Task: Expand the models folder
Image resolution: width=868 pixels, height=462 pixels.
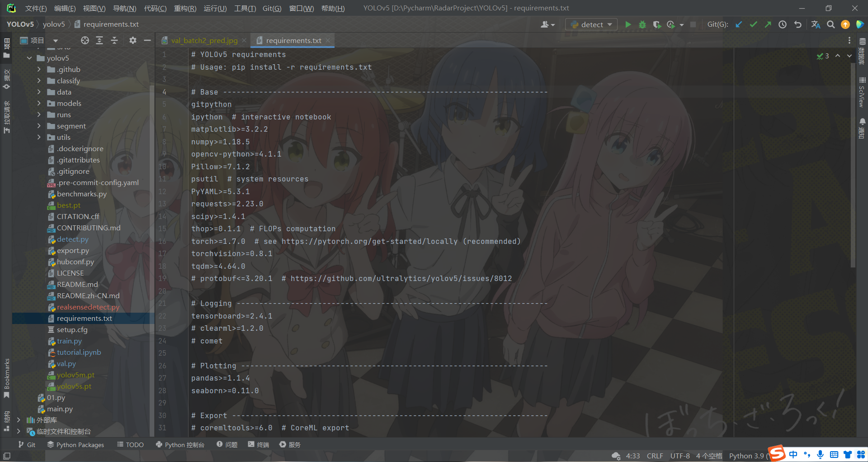Action: [39, 103]
